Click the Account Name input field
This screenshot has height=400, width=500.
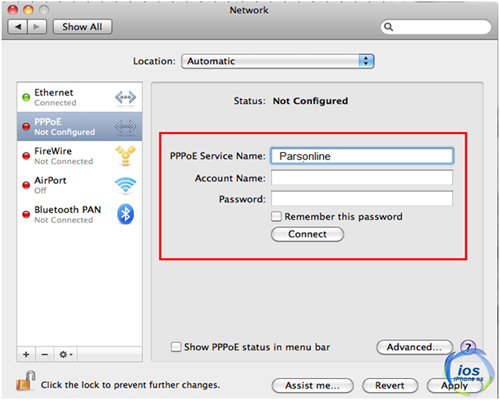pos(362,178)
